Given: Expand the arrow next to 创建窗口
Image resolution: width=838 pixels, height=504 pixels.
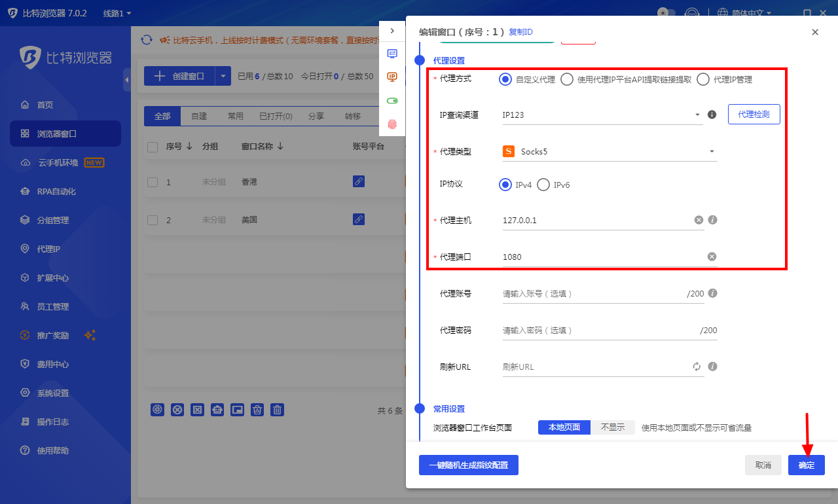Looking at the screenshot, I should click(223, 77).
